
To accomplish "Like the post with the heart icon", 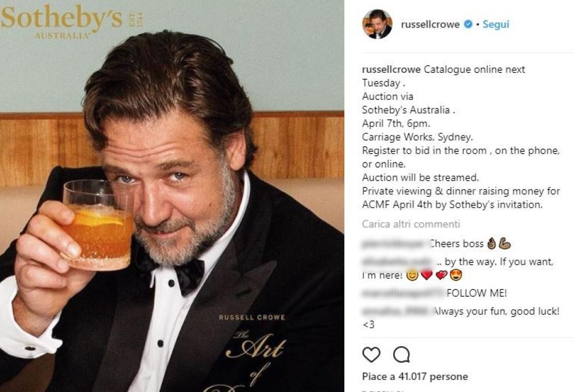I will [x=371, y=355].
